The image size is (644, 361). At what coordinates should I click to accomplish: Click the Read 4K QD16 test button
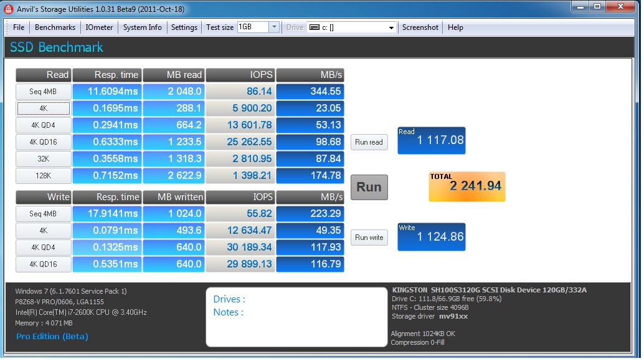coord(44,142)
